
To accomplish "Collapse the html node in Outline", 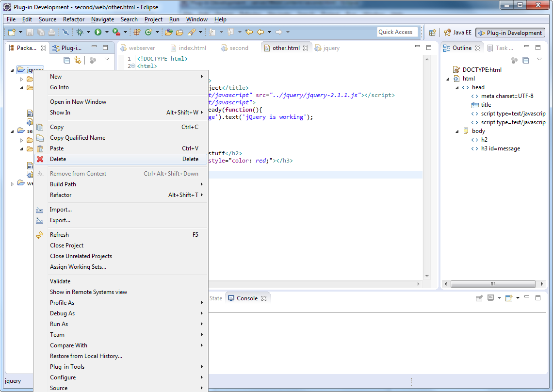I will click(x=448, y=79).
